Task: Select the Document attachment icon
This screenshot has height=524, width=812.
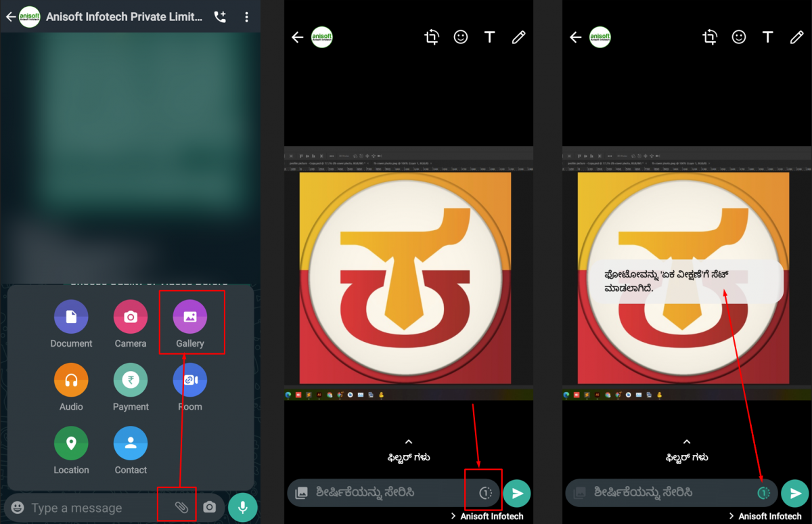Action: [x=71, y=317]
